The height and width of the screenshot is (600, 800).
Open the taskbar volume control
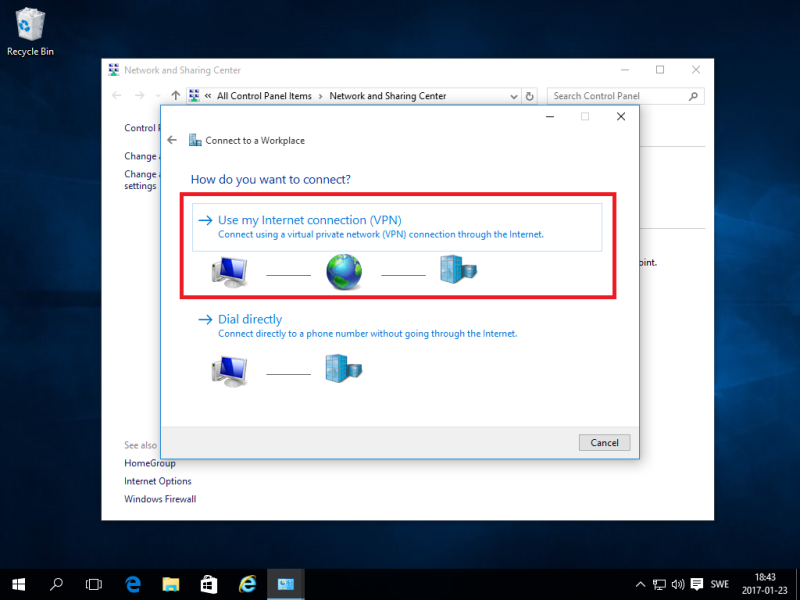[x=678, y=584]
